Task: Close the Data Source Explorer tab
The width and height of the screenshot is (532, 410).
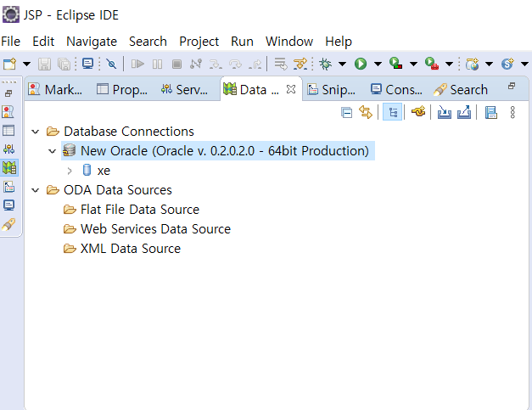Action: point(291,89)
